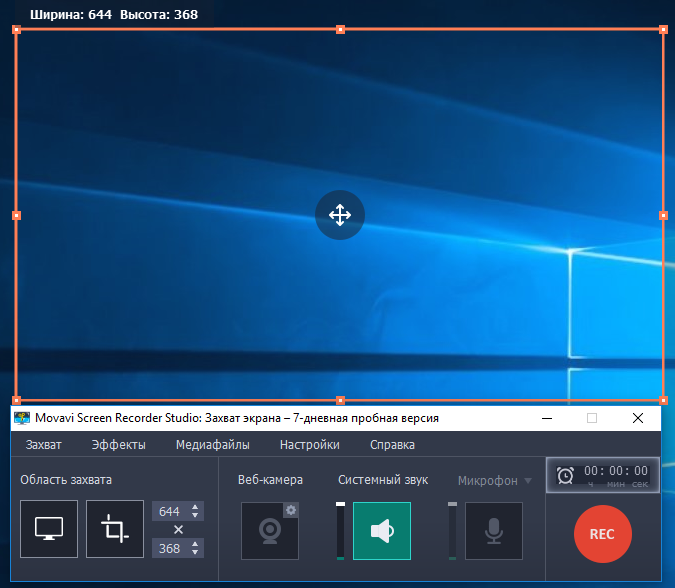Screen dimensions: 675x588
Task: Click the Веб-камера label
Action: click(x=270, y=480)
